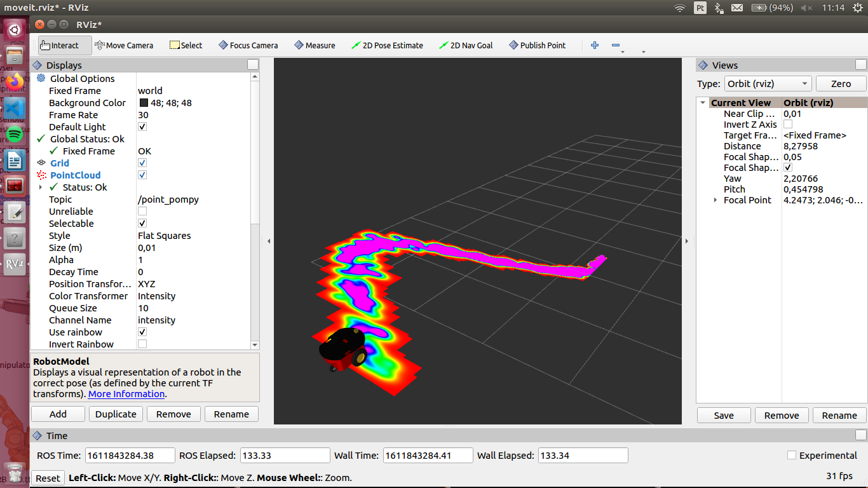Screen dimensions: 868x488
Task: Select the Publish Point tool
Action: pyautogui.click(x=537, y=45)
